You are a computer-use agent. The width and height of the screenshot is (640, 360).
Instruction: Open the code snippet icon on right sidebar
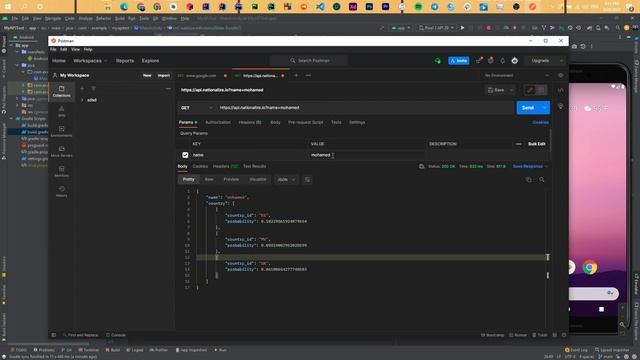[560, 90]
